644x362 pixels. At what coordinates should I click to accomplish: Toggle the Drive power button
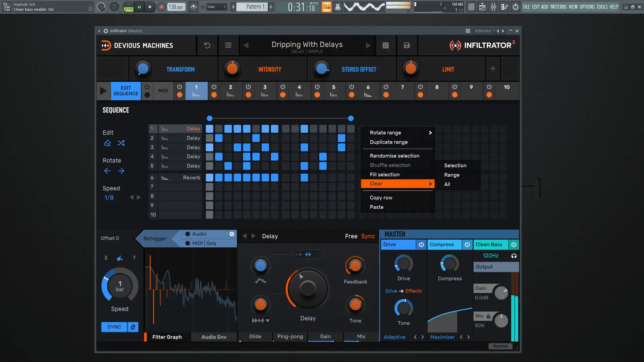pos(421,245)
